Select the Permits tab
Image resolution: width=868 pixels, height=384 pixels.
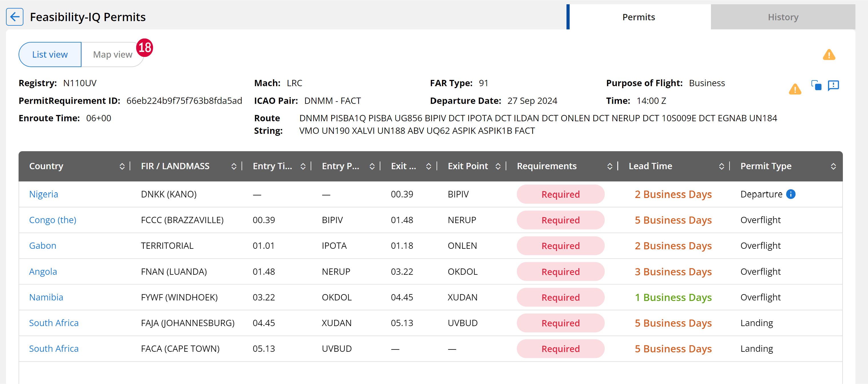coord(638,17)
